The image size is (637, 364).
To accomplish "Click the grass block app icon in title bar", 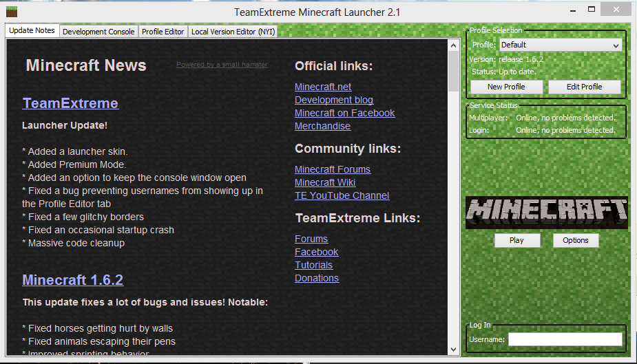I will click(12, 12).
